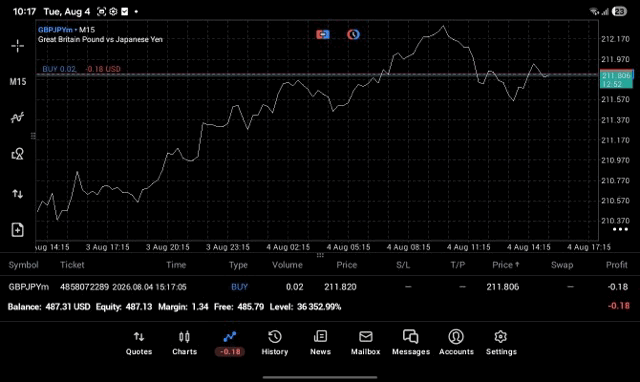640x382 pixels.
Task: Open the News tab
Action: [320, 343]
